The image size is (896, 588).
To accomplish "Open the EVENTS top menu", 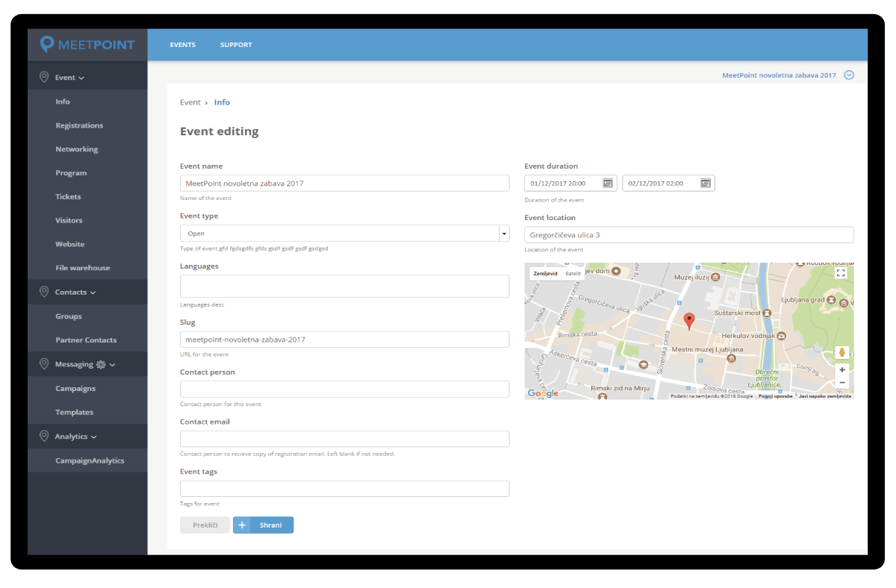I will pos(182,45).
